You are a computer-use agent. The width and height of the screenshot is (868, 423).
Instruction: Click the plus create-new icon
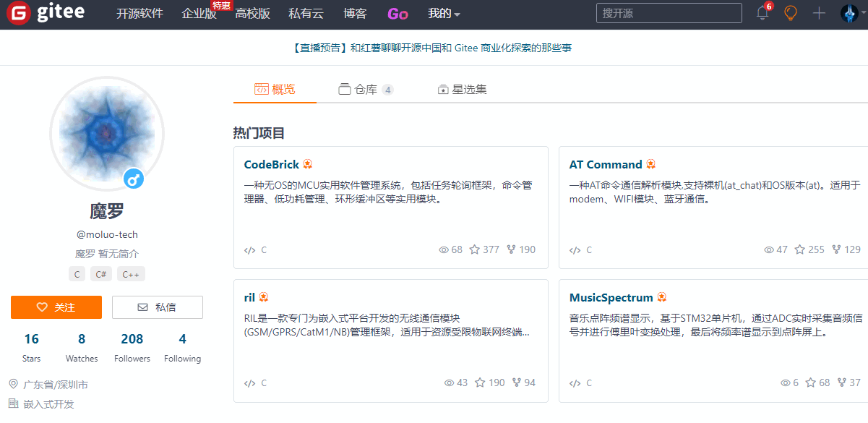point(819,13)
